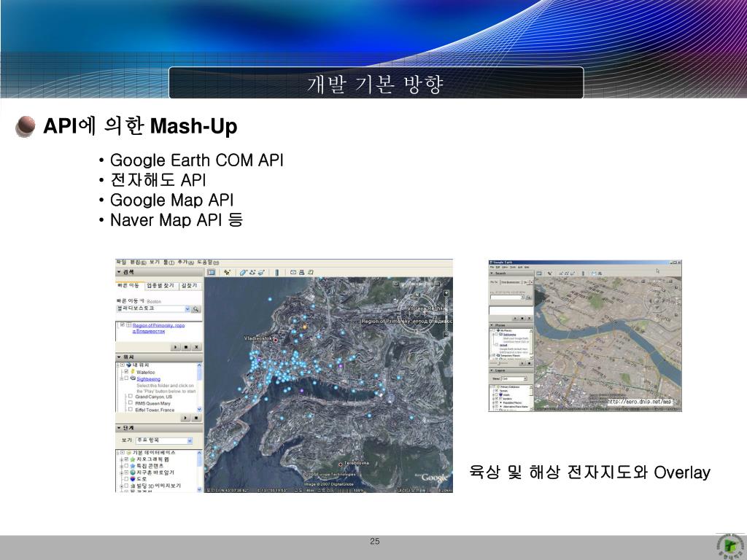Toggle Grand Canyon, US checkbox
The width and height of the screenshot is (747, 560).
130,396
